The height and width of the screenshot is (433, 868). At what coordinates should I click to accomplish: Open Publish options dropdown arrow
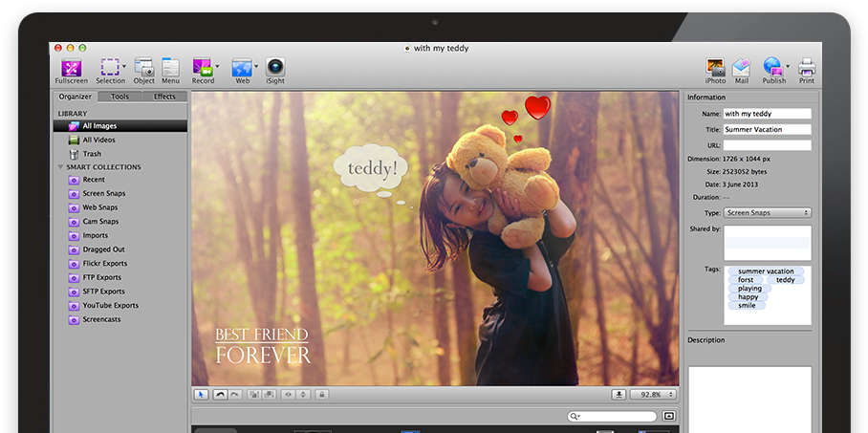pyautogui.click(x=787, y=66)
